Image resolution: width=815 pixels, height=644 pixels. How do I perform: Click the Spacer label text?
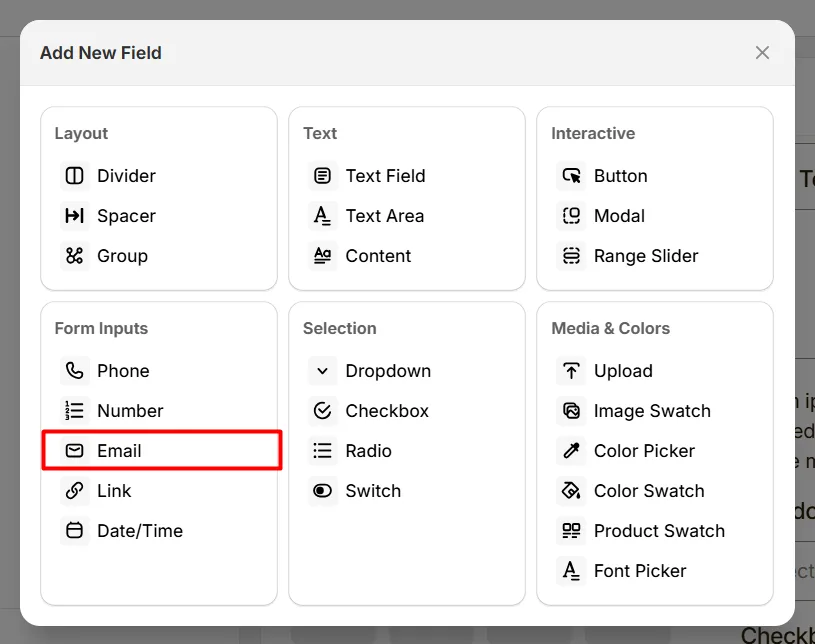[126, 216]
